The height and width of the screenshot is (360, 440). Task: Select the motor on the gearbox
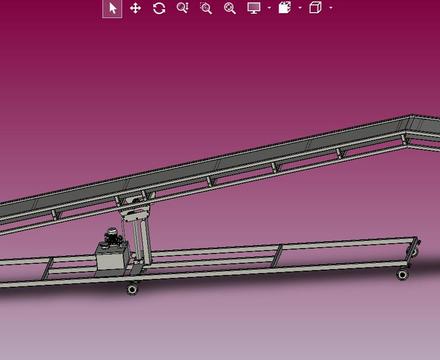[x=111, y=235]
